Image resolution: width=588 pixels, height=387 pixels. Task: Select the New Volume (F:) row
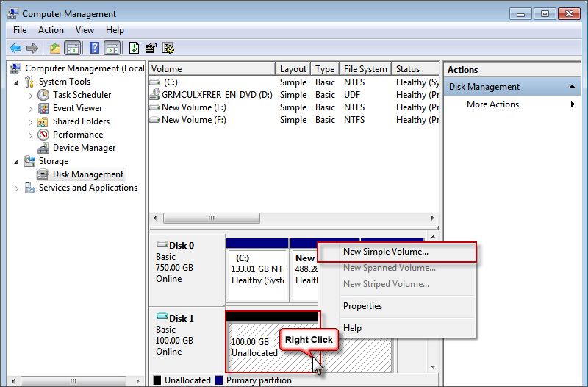(293, 120)
